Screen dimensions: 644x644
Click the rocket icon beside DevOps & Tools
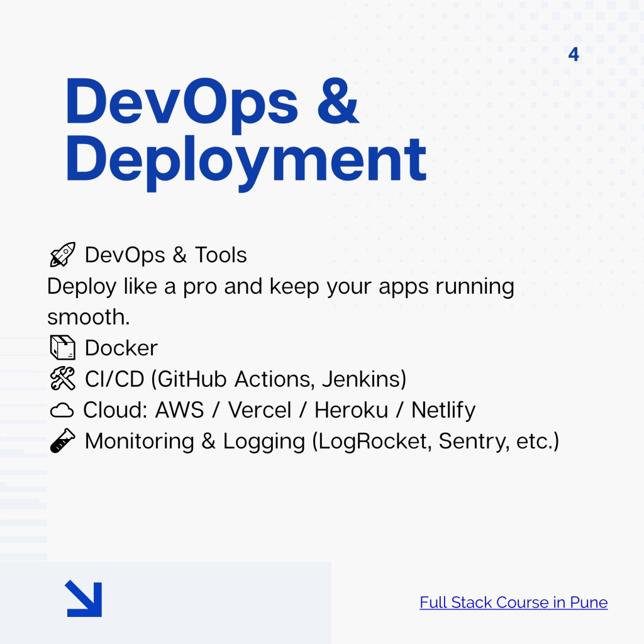(x=62, y=255)
